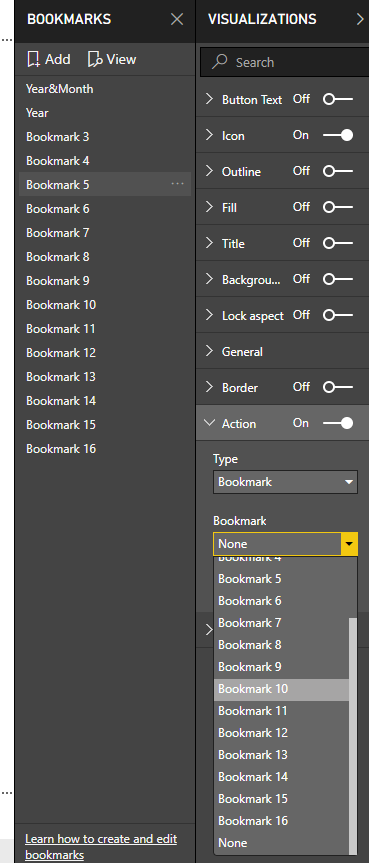369x863 pixels.
Task: Expand the Lock aspect section
Action: 209,315
